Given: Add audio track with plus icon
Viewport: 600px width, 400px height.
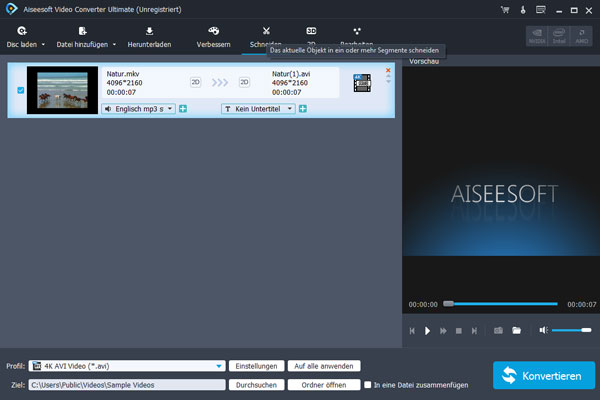Looking at the screenshot, I should coord(183,108).
